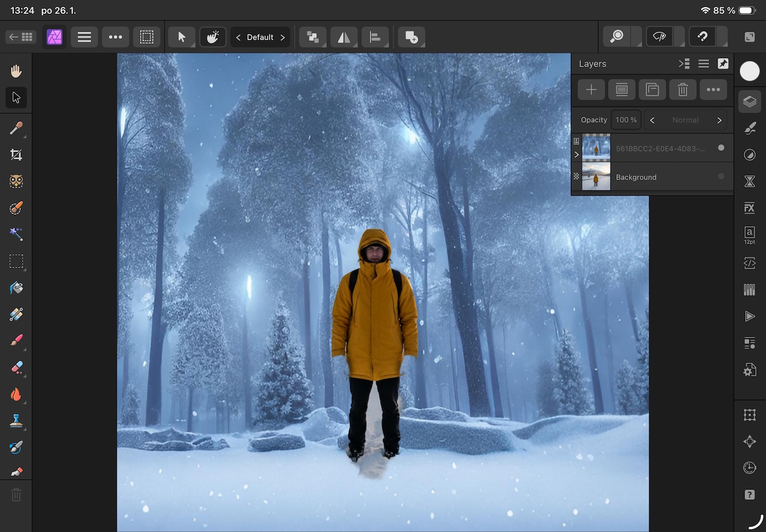Viewport: 766px width, 532px height.
Task: Open the Default preset selector
Action: pos(260,37)
